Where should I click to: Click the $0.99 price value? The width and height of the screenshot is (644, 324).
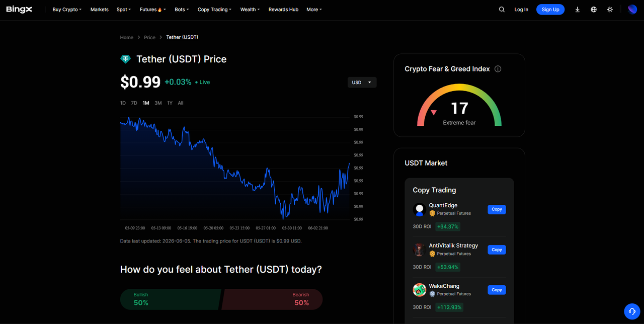140,82
